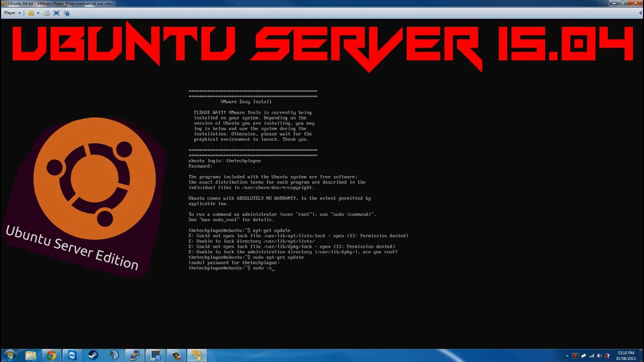Click the 'sudo -s' command prompt line
Image resolution: width=644 pixels, height=362 pixels.
point(231,268)
